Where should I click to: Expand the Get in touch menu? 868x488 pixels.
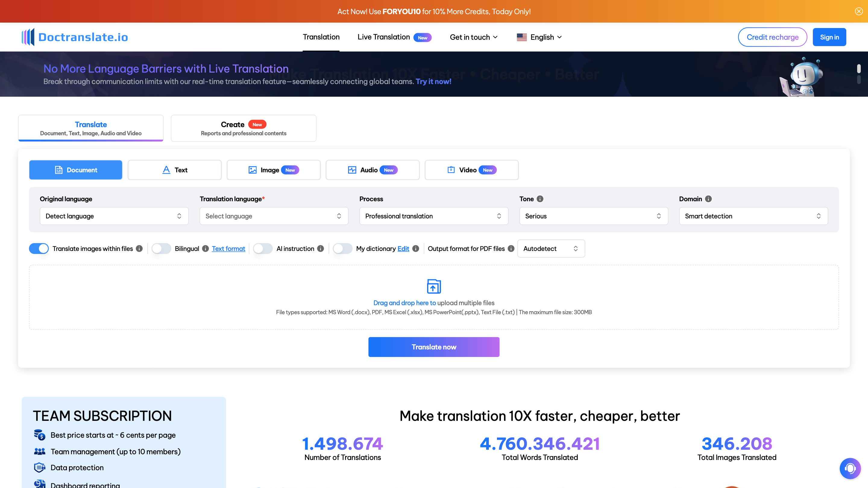click(473, 37)
